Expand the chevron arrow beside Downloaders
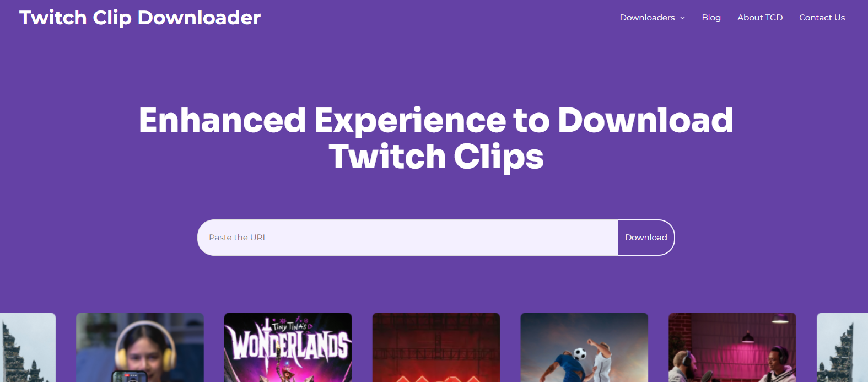The image size is (868, 382). (682, 18)
